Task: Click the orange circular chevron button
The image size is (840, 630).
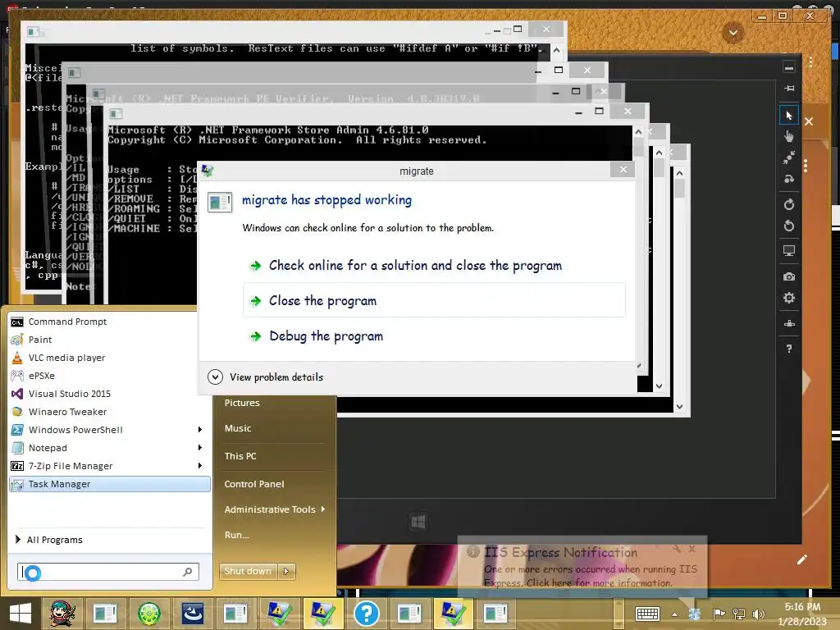Action: pyautogui.click(x=733, y=33)
